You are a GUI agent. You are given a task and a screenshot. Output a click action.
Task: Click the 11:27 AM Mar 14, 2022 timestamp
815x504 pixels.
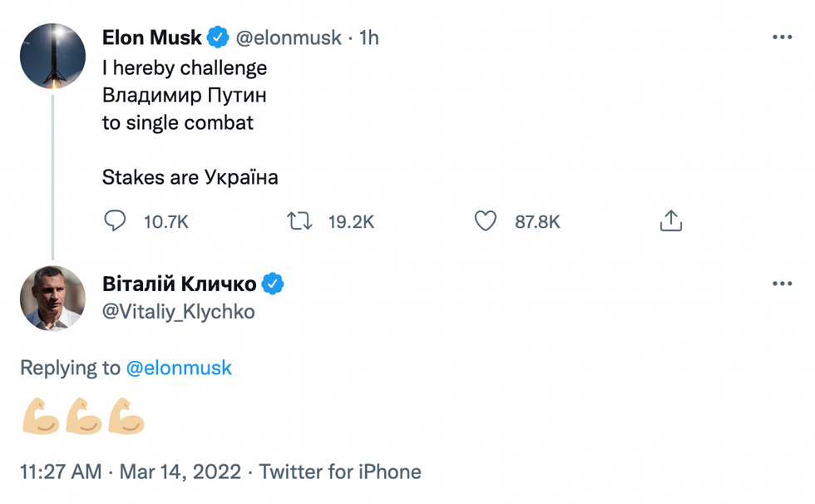coord(131,472)
